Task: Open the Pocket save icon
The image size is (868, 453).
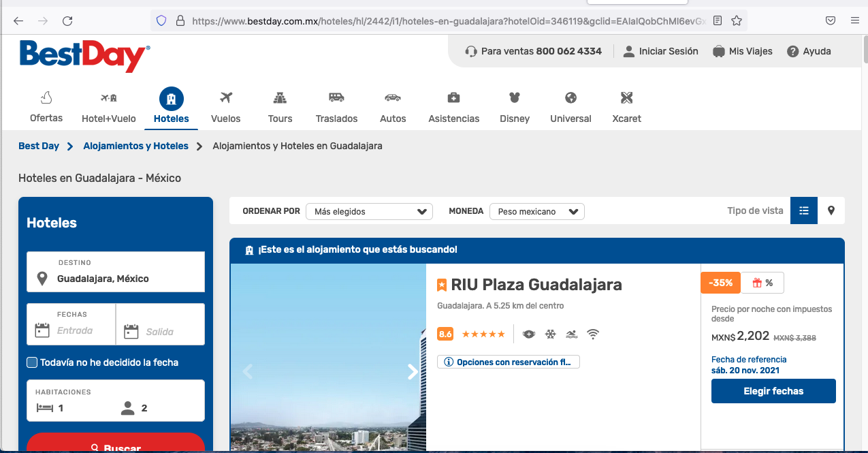Action: (831, 21)
